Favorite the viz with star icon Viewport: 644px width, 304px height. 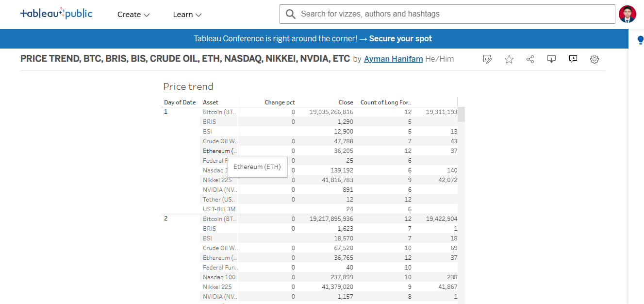509,59
